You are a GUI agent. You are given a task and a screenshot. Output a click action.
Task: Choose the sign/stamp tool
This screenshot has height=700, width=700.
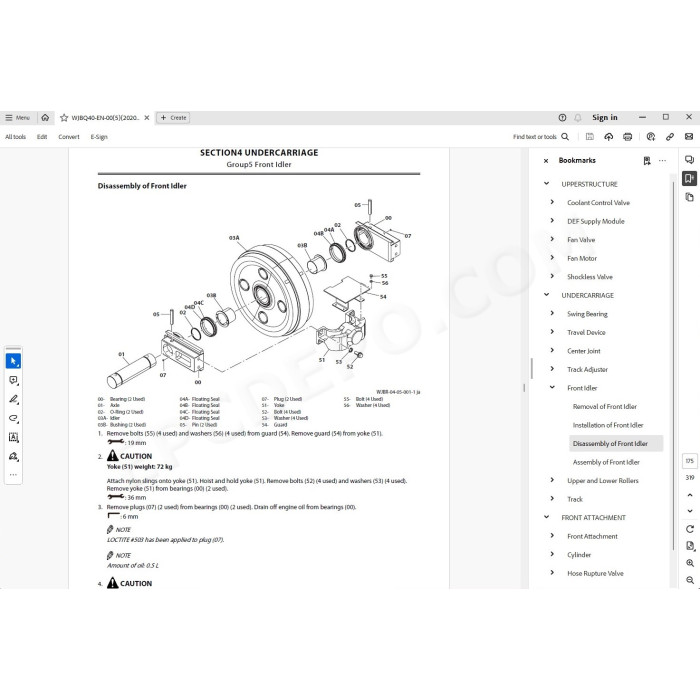point(13,456)
